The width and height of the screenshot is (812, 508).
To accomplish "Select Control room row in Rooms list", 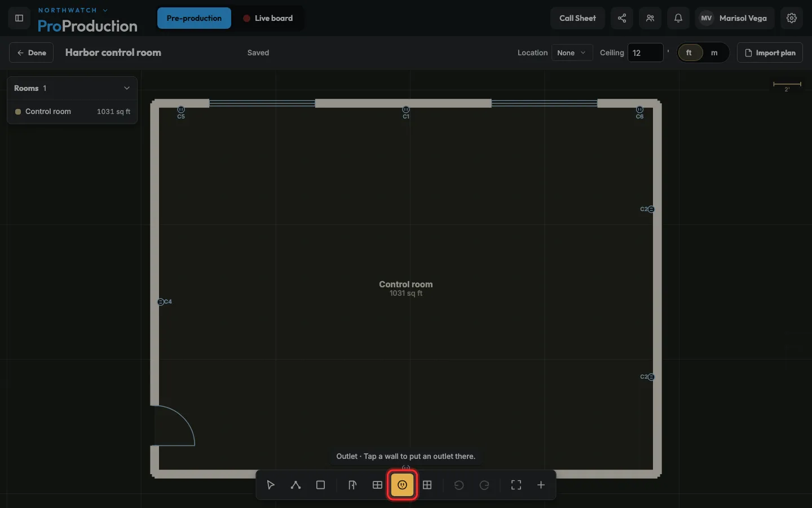I will (x=72, y=112).
